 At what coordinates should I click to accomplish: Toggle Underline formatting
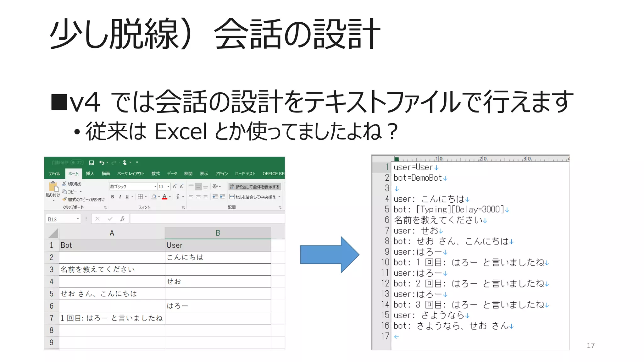coord(127,197)
